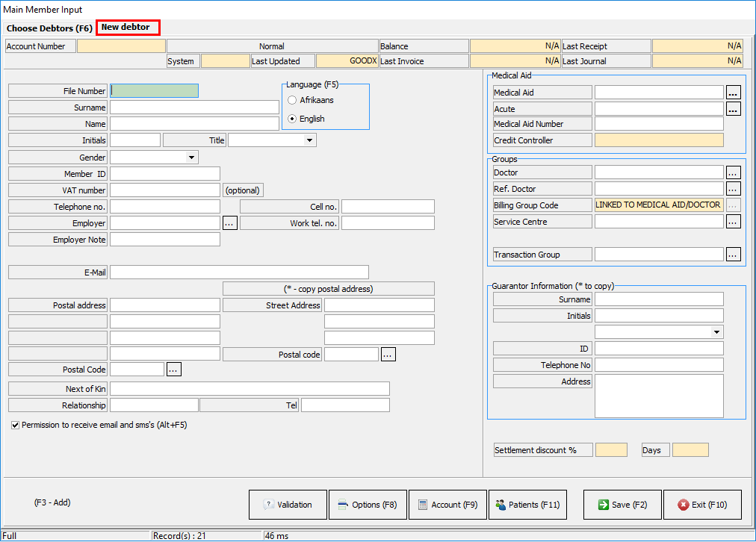Open the Patients (F11) button
Image resolution: width=756 pixels, height=542 pixels.
pos(527,505)
